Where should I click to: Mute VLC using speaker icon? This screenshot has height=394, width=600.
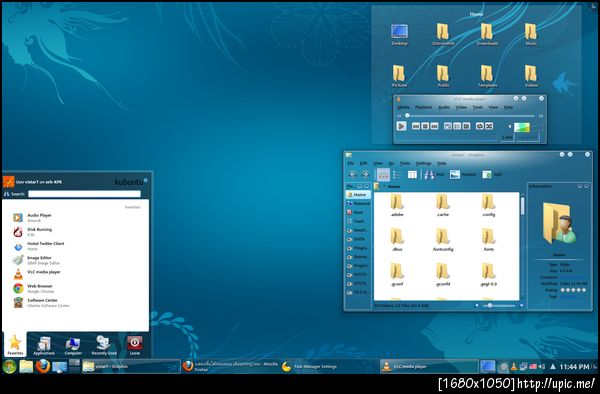[x=510, y=126]
